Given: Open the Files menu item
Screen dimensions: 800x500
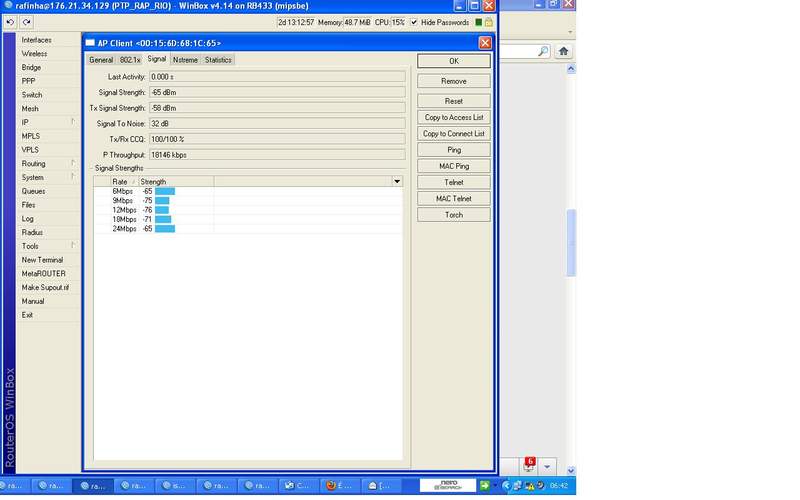Looking at the screenshot, I should pos(29,205).
